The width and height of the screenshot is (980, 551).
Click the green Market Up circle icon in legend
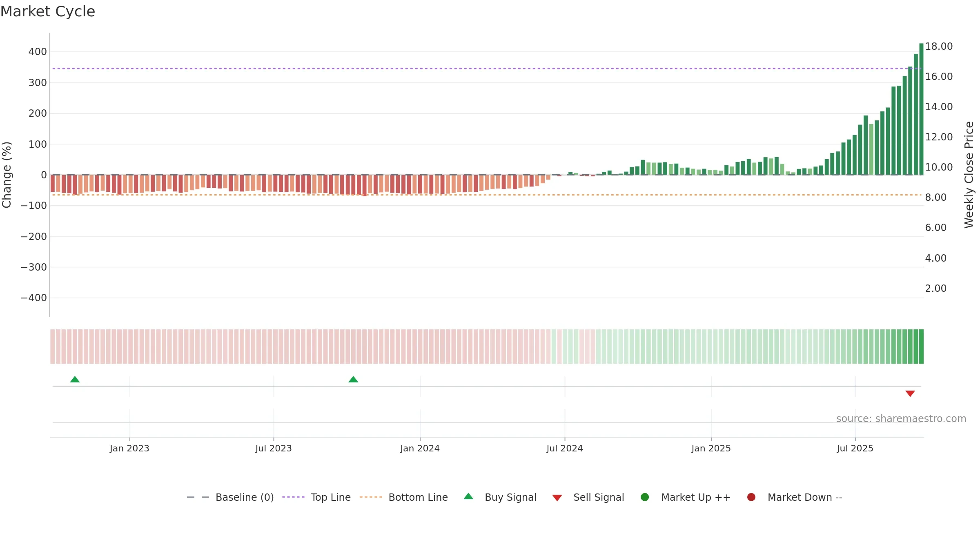click(645, 497)
